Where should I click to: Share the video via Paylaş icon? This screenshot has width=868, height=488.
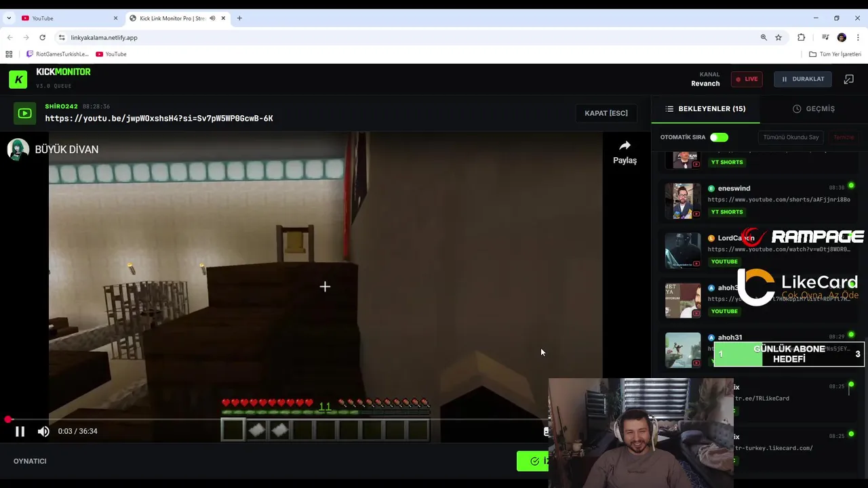(625, 152)
